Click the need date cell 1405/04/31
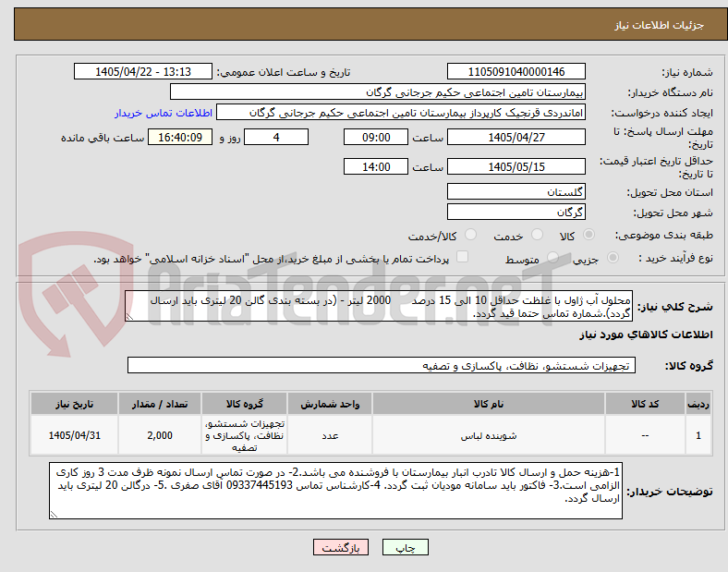This screenshot has height=572, width=728. [74, 435]
